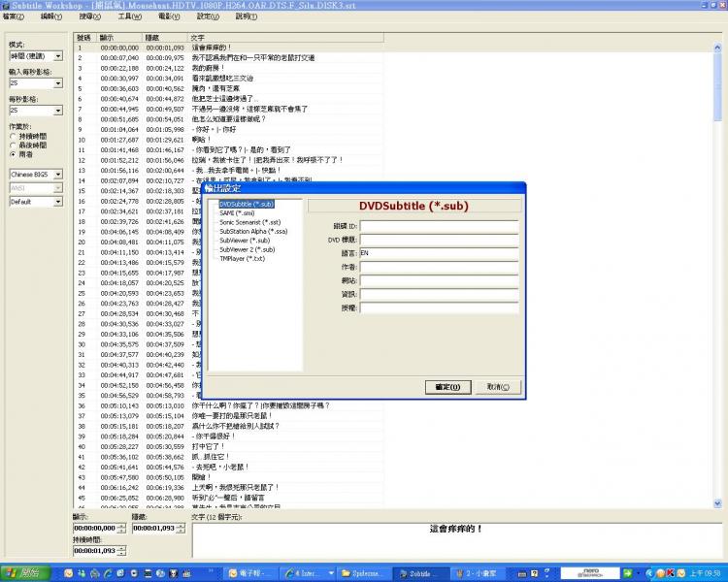The image size is (728, 582).
Task: Click the show time field 00:00:00,000
Action: [95, 528]
